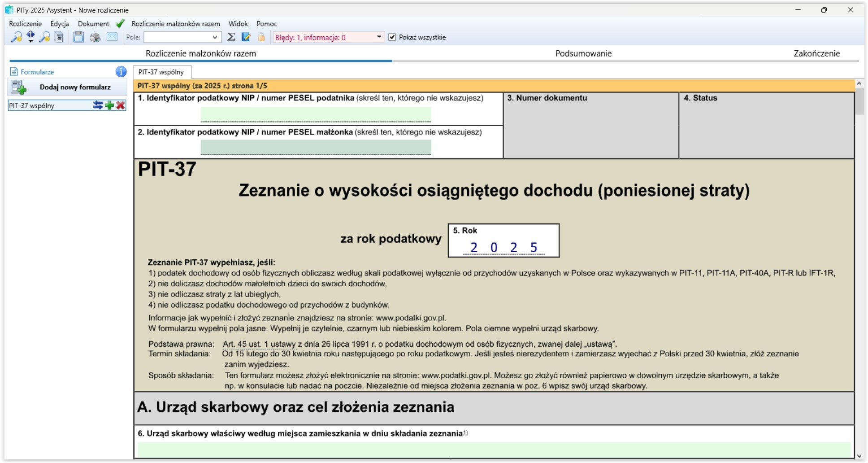Click the padlock icon in toolbar
Image resolution: width=868 pixels, height=463 pixels.
click(261, 37)
